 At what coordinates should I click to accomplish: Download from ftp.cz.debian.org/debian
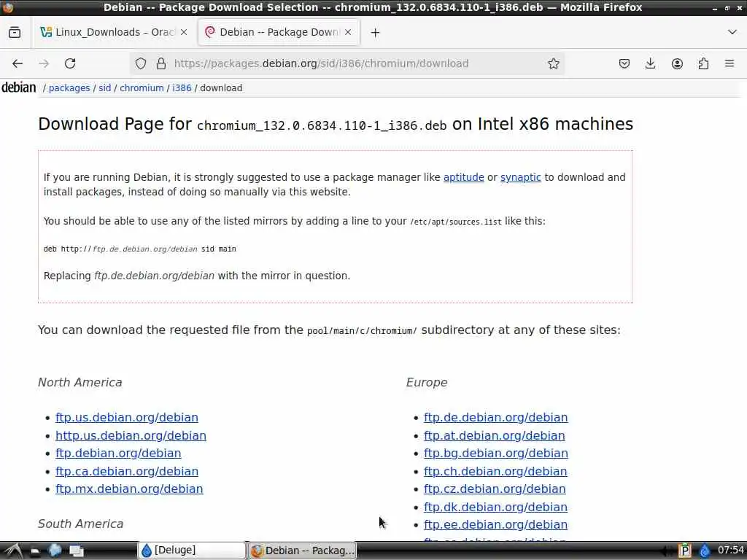pyautogui.click(x=495, y=489)
